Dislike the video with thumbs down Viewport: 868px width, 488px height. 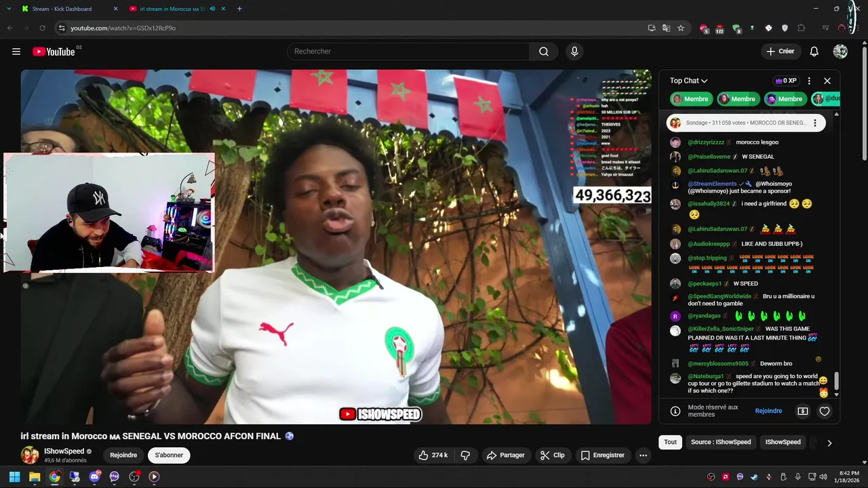pos(465,455)
